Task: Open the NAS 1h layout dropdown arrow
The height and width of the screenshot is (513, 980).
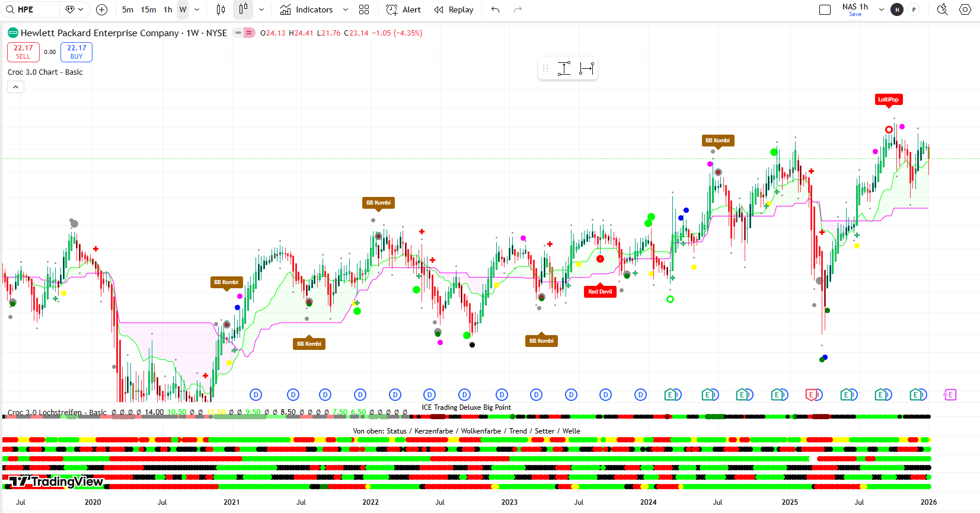Action: point(881,9)
